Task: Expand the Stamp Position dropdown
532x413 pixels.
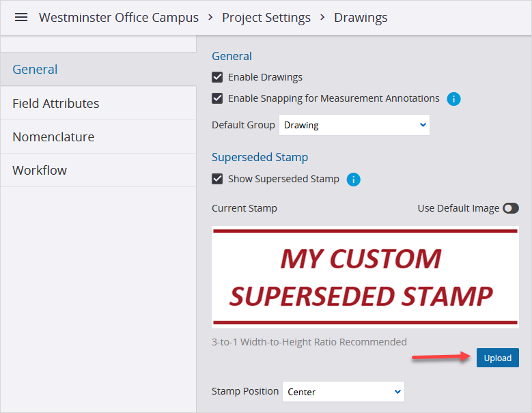Action: (x=343, y=392)
